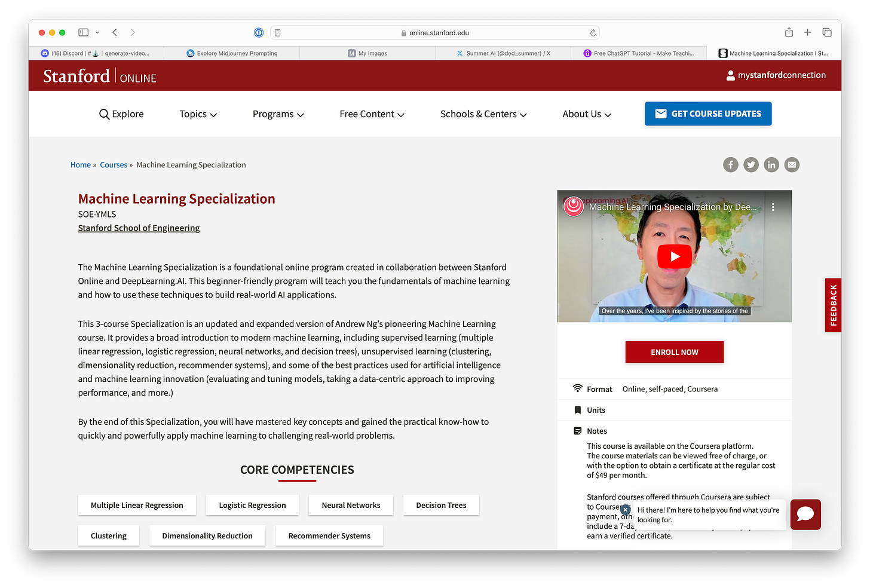Expand the Topics menu
Viewport: 870px width, 588px height.
click(198, 114)
